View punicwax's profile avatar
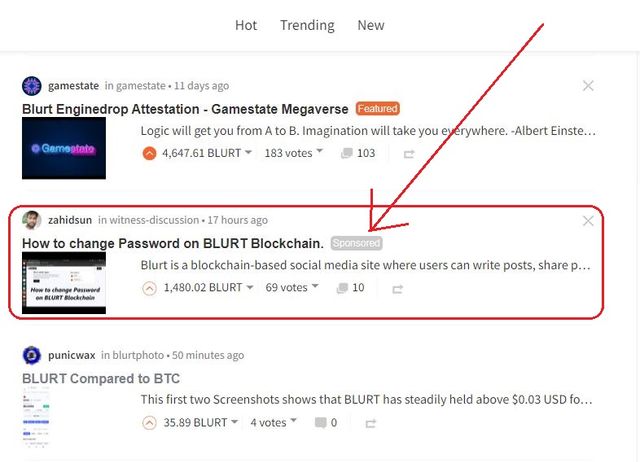This screenshot has width=640, height=462. tap(31, 355)
